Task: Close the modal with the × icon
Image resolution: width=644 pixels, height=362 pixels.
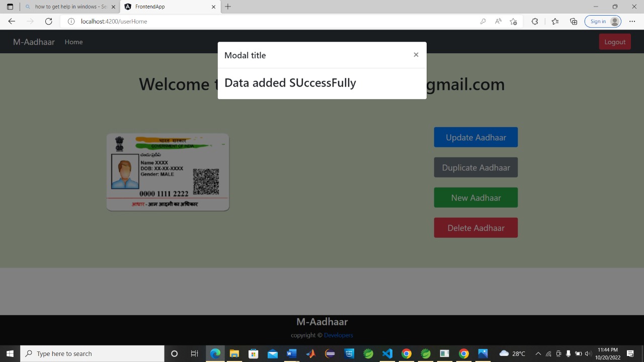Action: [416, 55]
